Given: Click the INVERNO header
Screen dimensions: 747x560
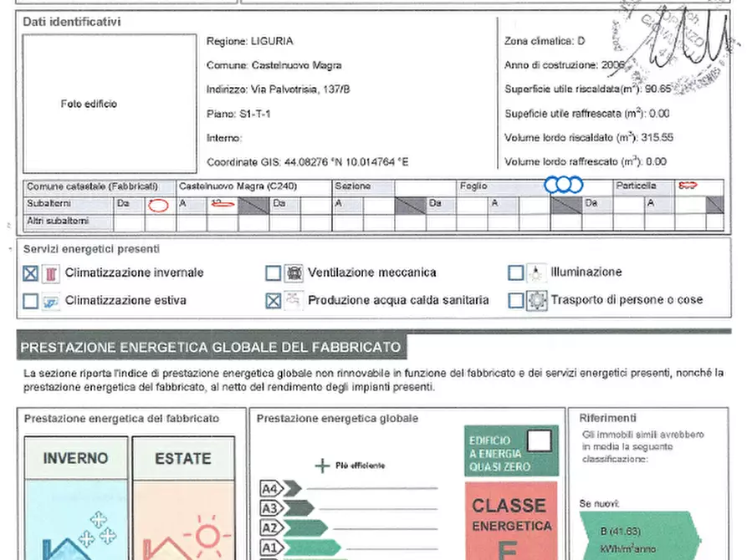Looking at the screenshot, I should 75,459.
